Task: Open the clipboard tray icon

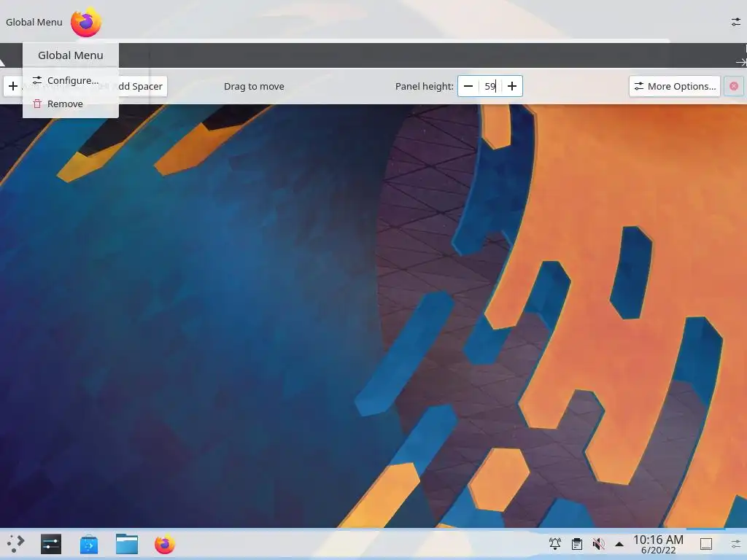Action: (577, 543)
